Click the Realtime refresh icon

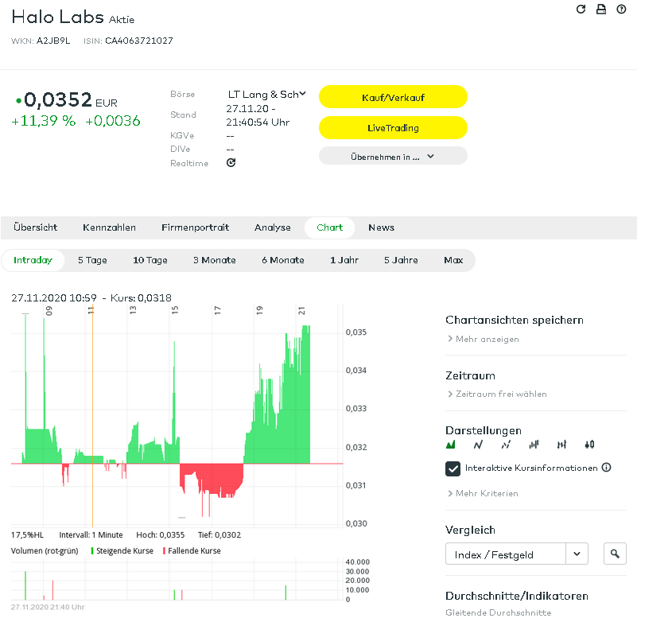point(231,162)
